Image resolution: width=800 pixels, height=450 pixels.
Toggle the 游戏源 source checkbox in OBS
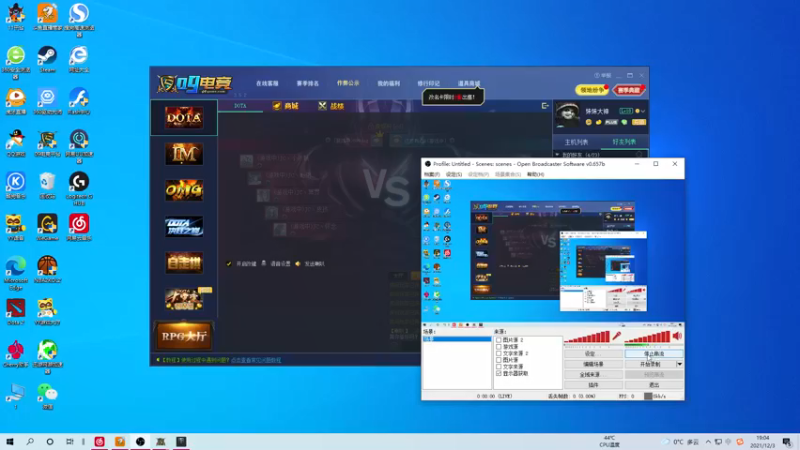tap(499, 346)
